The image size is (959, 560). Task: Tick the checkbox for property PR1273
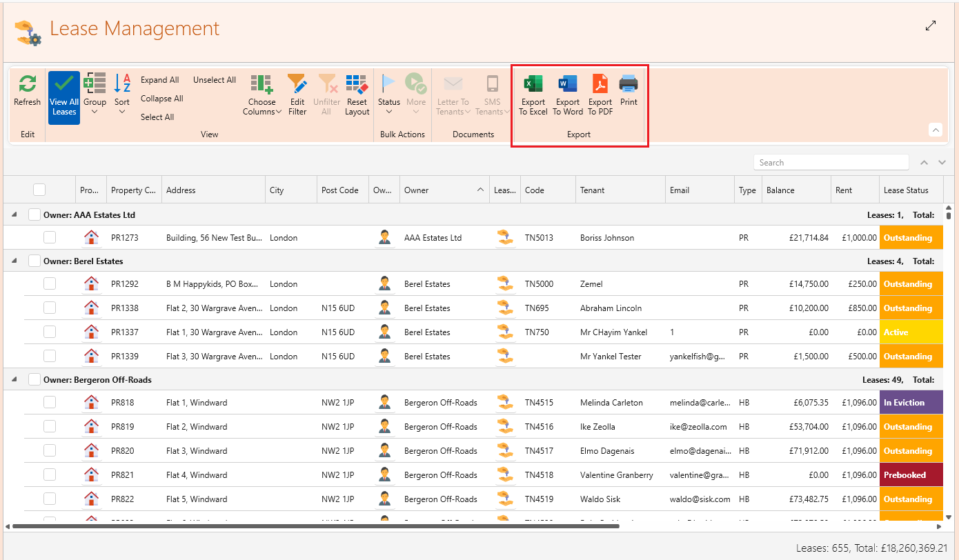coord(50,237)
